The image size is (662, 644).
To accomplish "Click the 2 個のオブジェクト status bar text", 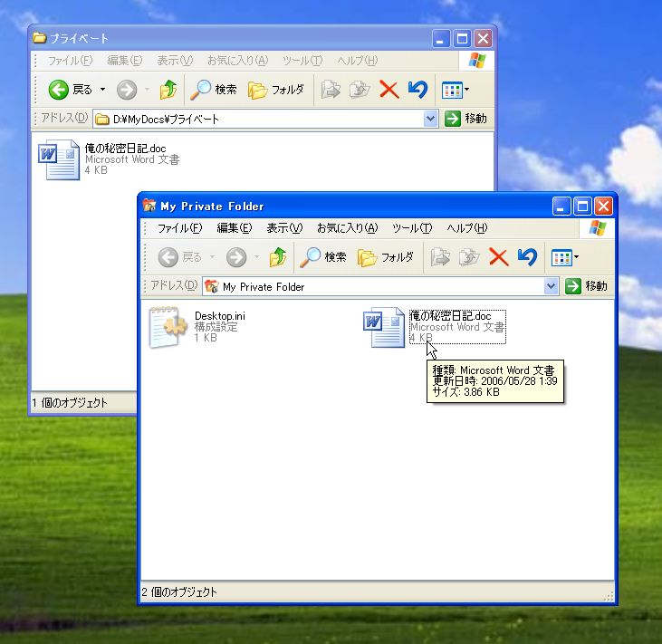I will [179, 592].
